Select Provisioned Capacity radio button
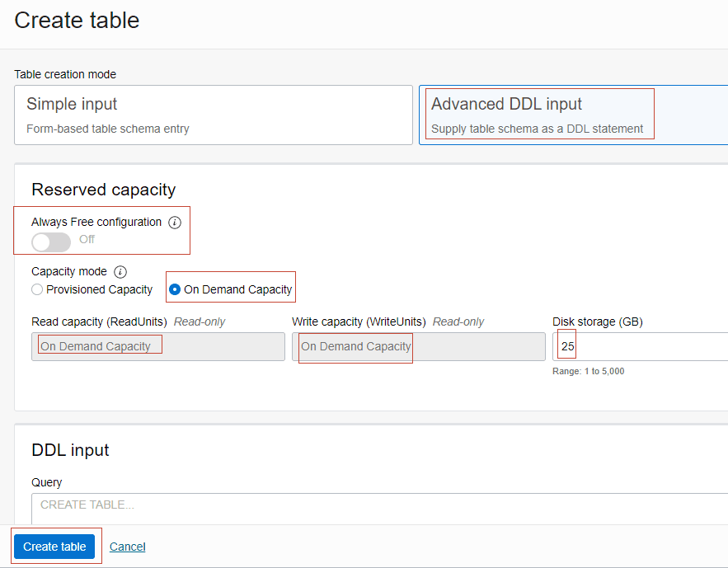Image resolution: width=728 pixels, height=568 pixels. click(37, 289)
